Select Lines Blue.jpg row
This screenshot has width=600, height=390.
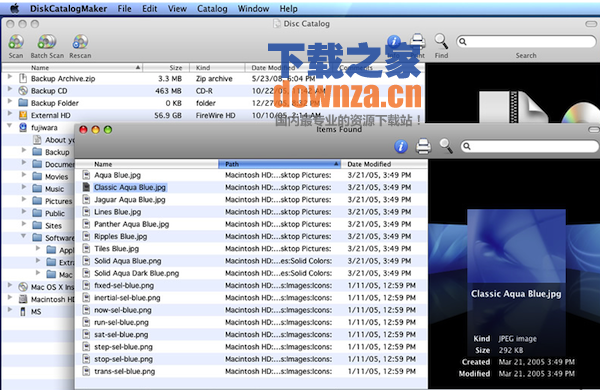[251, 212]
